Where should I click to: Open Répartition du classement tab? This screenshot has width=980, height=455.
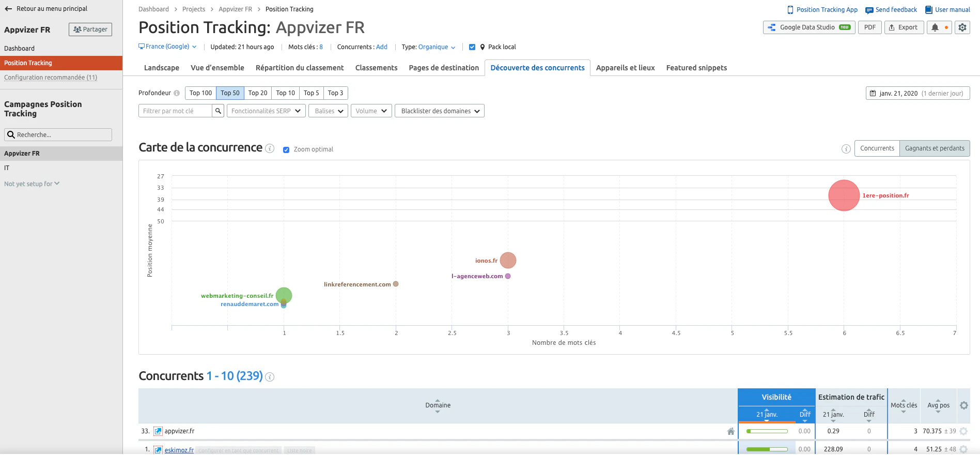(x=300, y=68)
